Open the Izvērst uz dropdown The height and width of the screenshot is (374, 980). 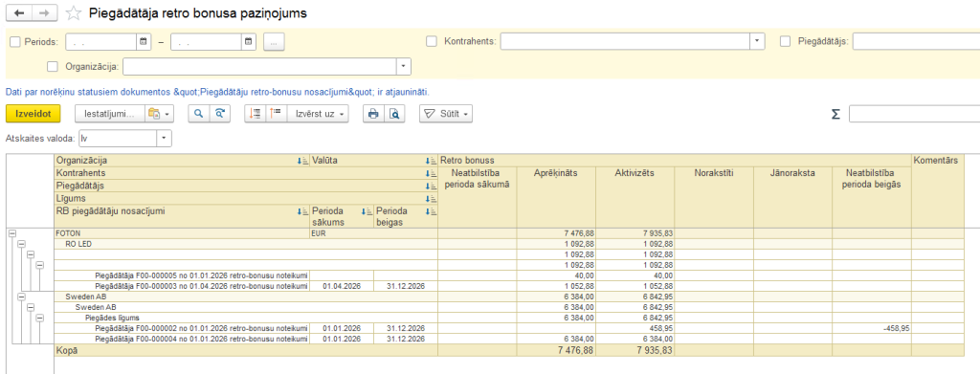tap(318, 114)
